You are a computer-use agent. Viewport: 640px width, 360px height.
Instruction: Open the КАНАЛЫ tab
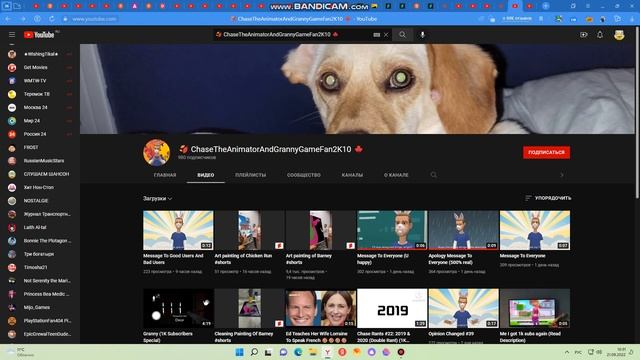[x=352, y=175]
